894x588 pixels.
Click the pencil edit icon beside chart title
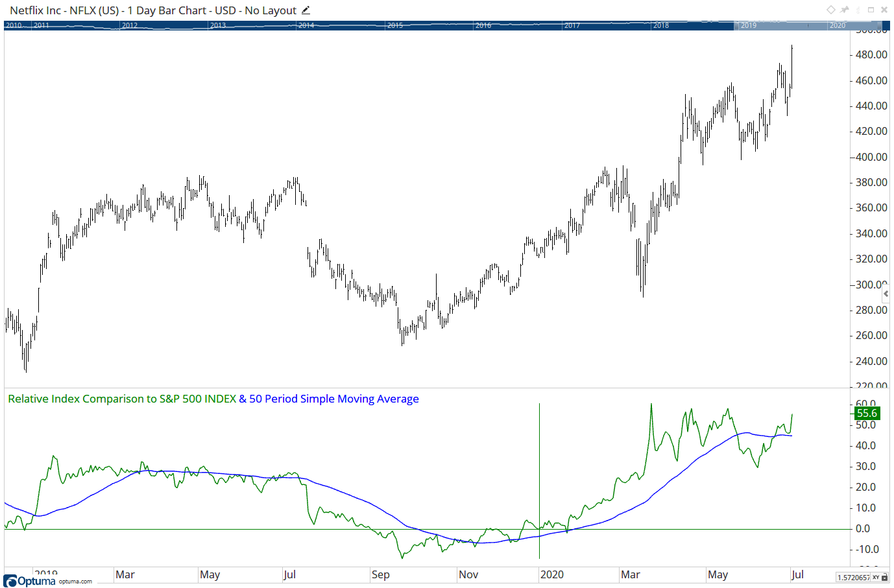coord(306,10)
